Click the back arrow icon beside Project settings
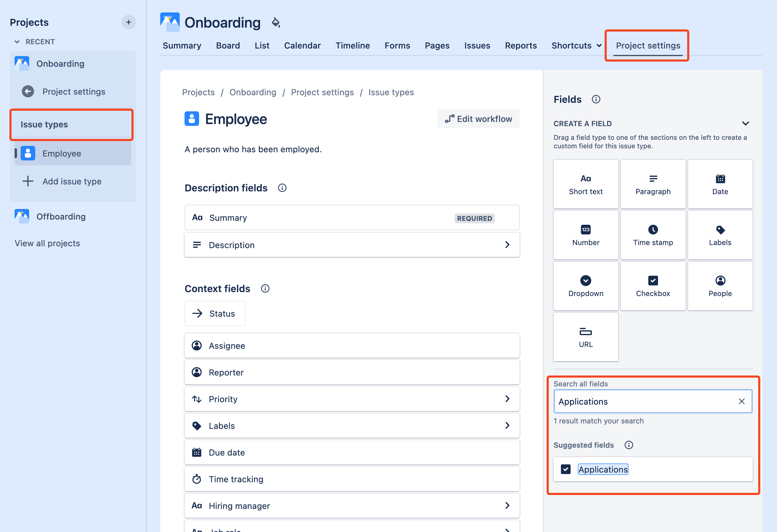 (28, 92)
